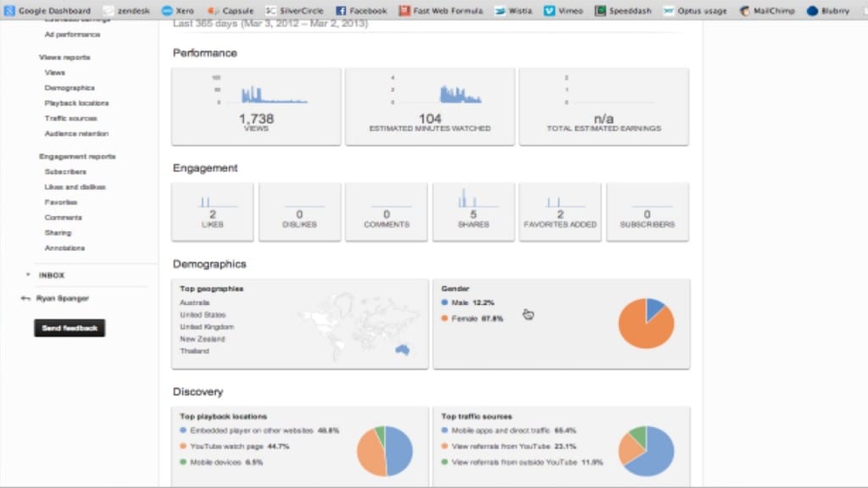
Task: Click the Top geographies heading
Action: [211, 289]
